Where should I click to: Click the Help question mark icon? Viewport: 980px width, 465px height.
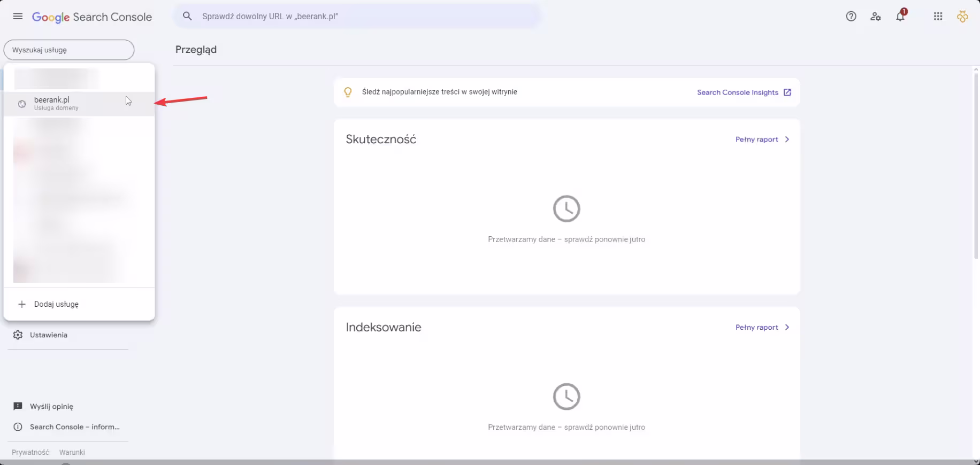click(851, 17)
